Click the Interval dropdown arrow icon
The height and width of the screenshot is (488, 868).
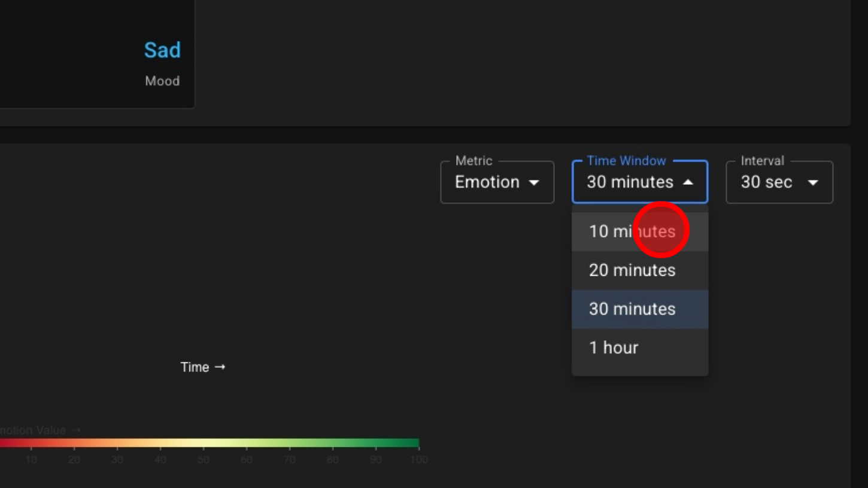click(x=813, y=182)
